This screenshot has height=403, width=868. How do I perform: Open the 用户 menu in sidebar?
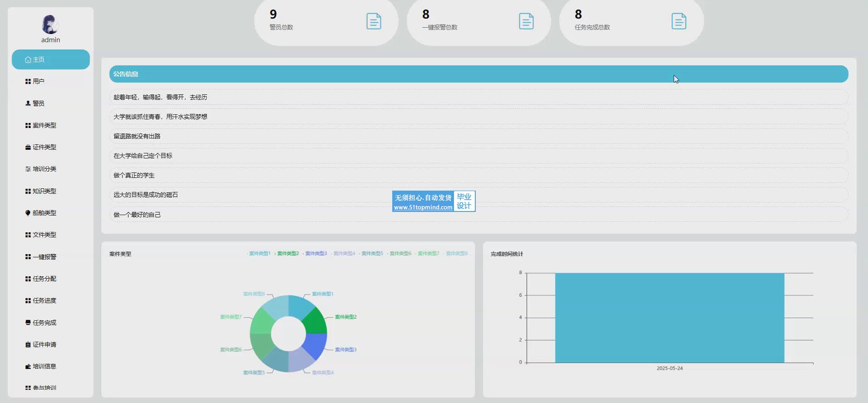[39, 82]
